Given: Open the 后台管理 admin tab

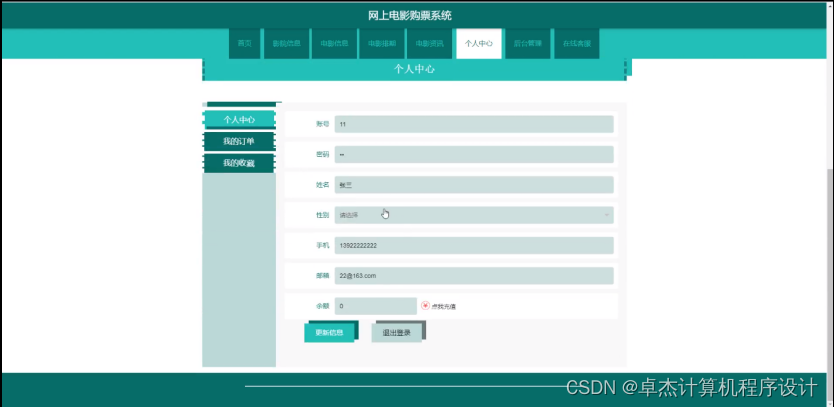Looking at the screenshot, I should [527, 44].
